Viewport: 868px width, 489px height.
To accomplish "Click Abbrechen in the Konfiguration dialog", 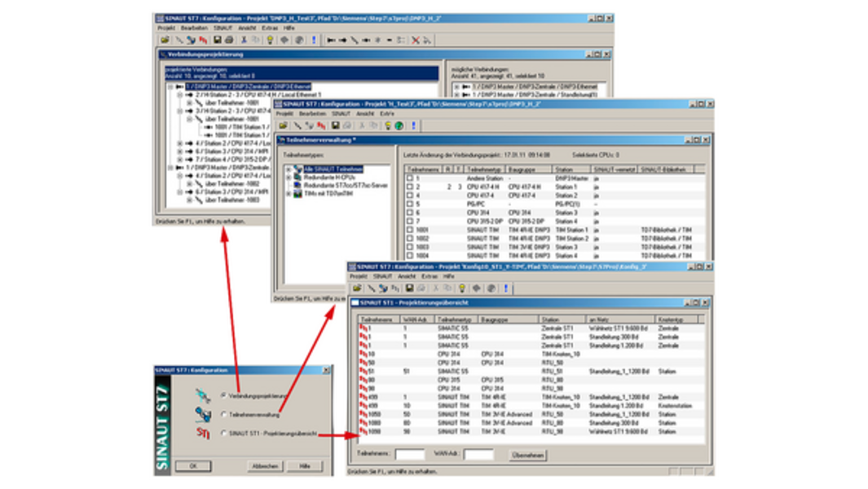I will [265, 465].
